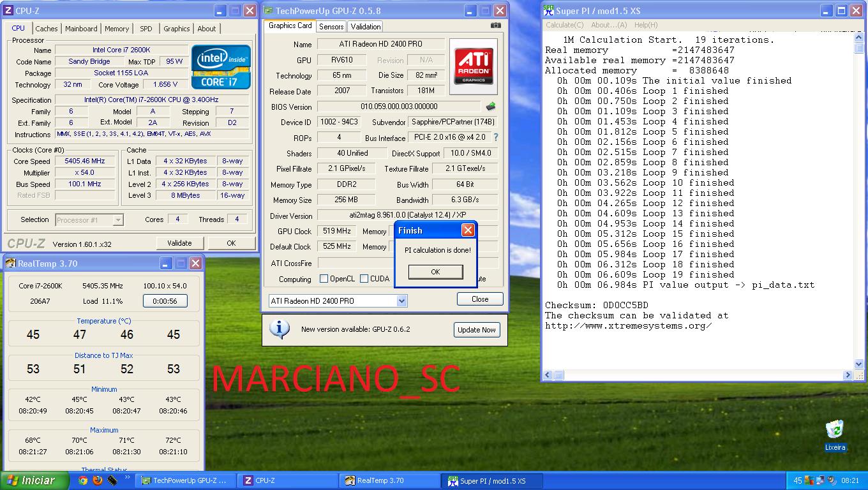This screenshot has height=490, width=868.
Task: Open the Validation tab in GPU-Z
Action: pos(366,26)
